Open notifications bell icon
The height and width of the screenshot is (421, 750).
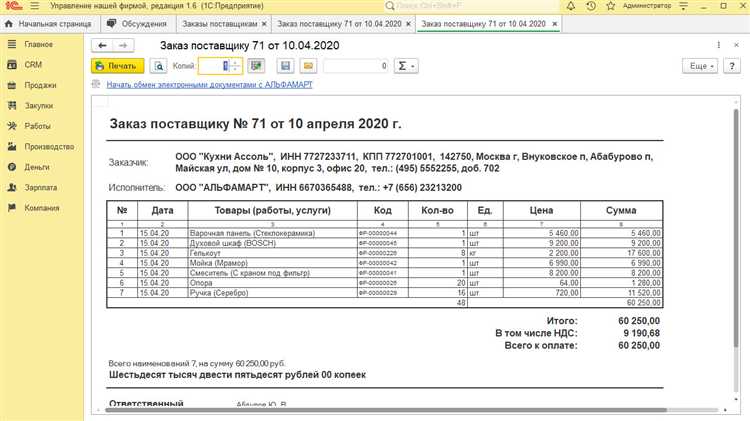[571, 6]
